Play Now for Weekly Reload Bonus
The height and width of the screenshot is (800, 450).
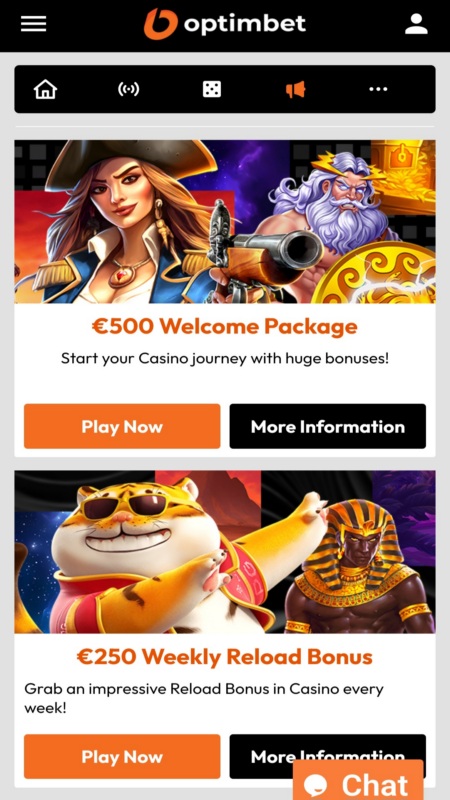pos(122,756)
